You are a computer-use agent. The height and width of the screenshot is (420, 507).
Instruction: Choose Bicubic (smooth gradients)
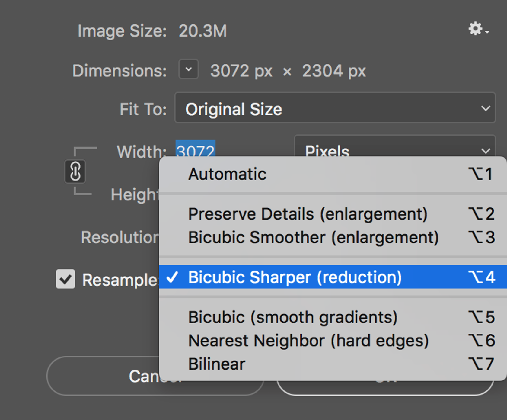[x=293, y=317]
